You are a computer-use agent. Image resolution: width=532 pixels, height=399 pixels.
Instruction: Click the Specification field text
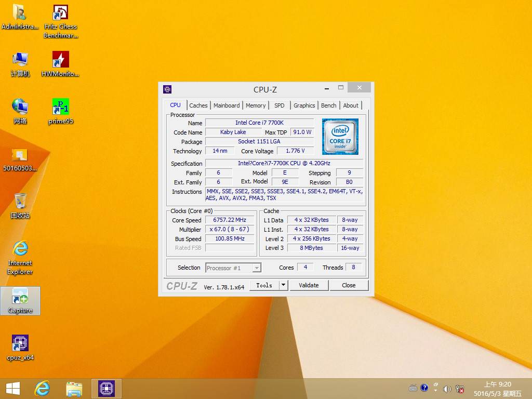point(284,163)
